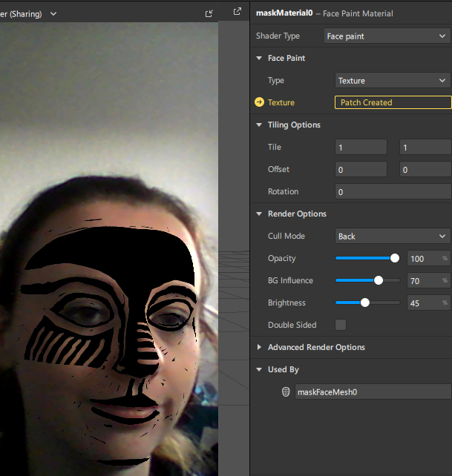The height and width of the screenshot is (476, 452).
Task: Toggle the Double Sided checkbox
Action: [341, 325]
